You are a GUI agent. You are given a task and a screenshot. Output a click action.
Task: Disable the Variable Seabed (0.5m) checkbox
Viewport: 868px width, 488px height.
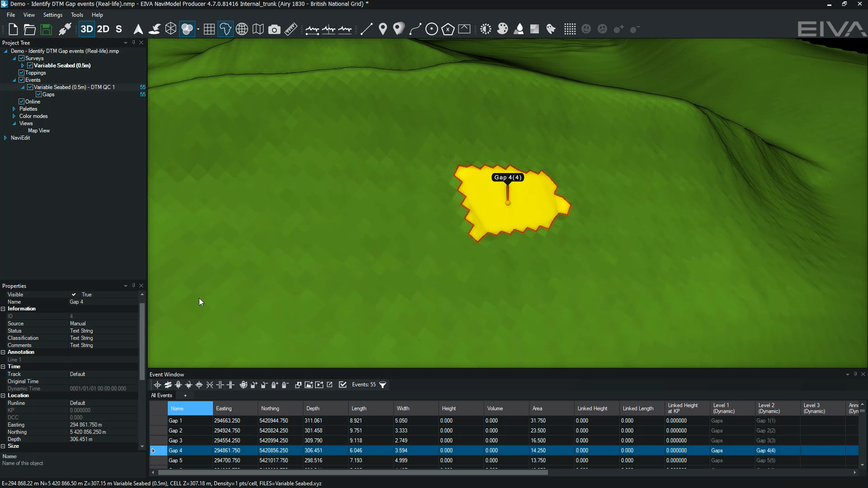30,65
